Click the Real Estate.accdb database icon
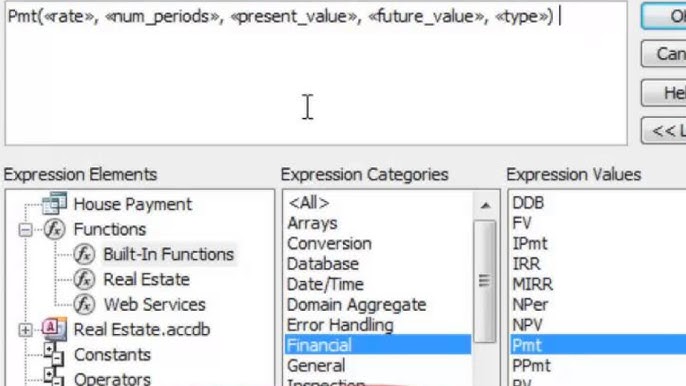This screenshot has height=386, width=686. pos(55,329)
